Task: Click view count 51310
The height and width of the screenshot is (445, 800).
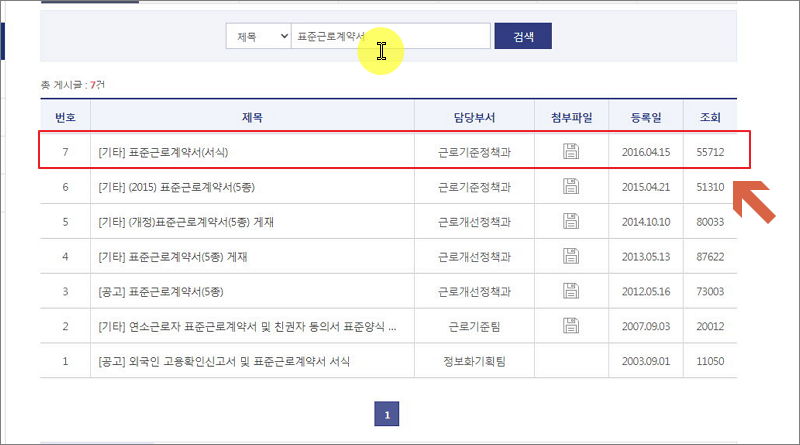Action: (x=710, y=187)
